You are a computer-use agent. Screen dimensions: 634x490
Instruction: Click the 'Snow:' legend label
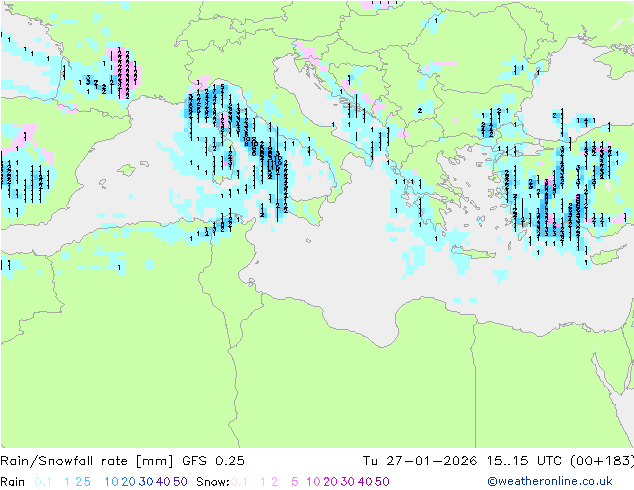coord(213,482)
